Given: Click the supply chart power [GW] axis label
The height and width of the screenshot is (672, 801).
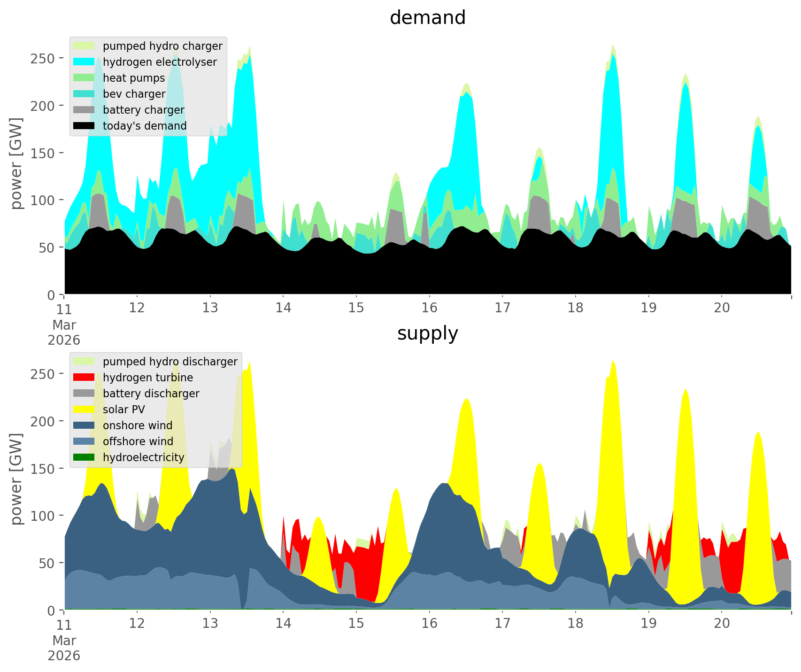Looking at the screenshot, I should [x=16, y=479].
